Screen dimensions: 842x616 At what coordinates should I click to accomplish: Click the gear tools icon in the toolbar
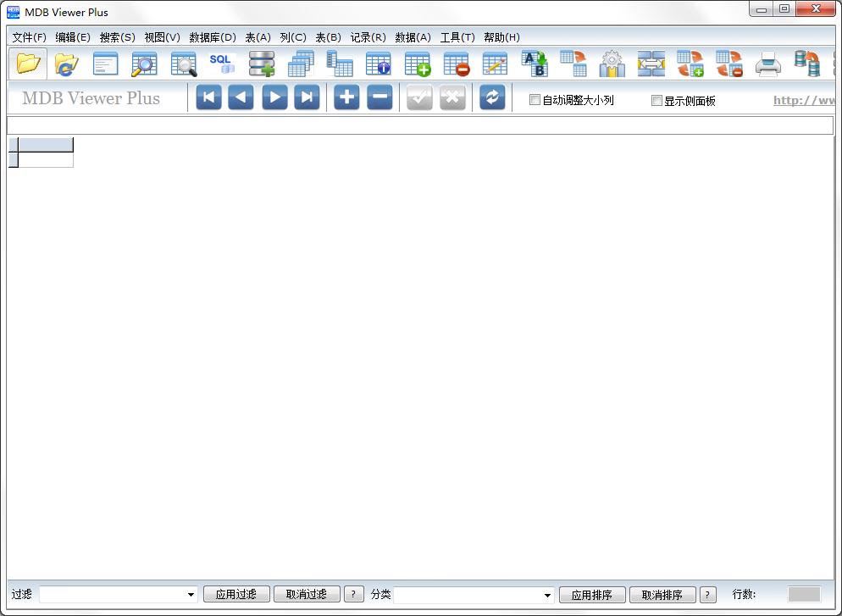612,64
